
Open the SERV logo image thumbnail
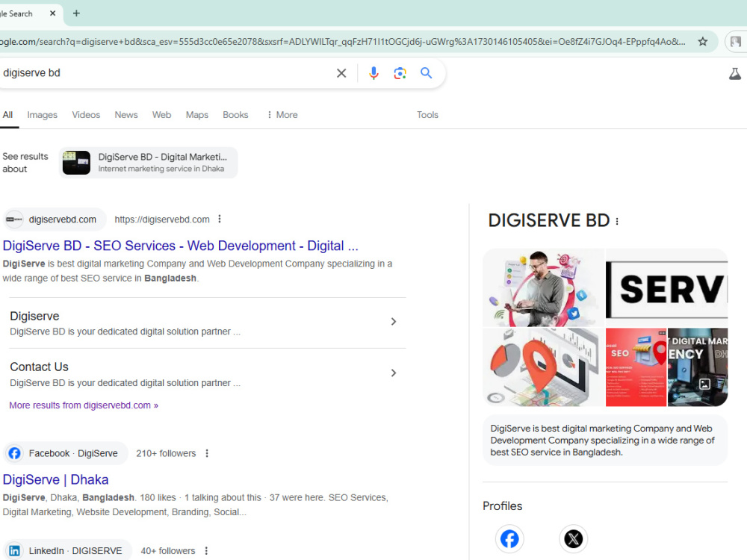pyautogui.click(x=667, y=287)
